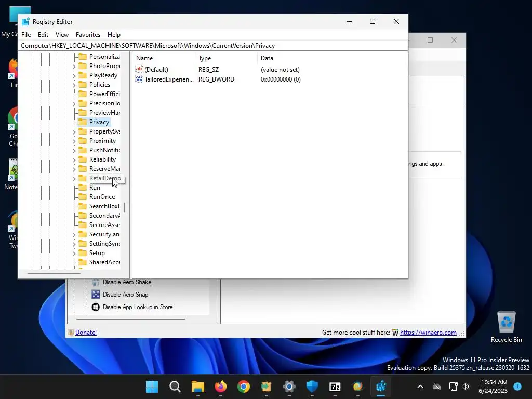Screen dimensions: 532x399
Task: Select the SecureAsse folder icon
Action: tap(83, 224)
